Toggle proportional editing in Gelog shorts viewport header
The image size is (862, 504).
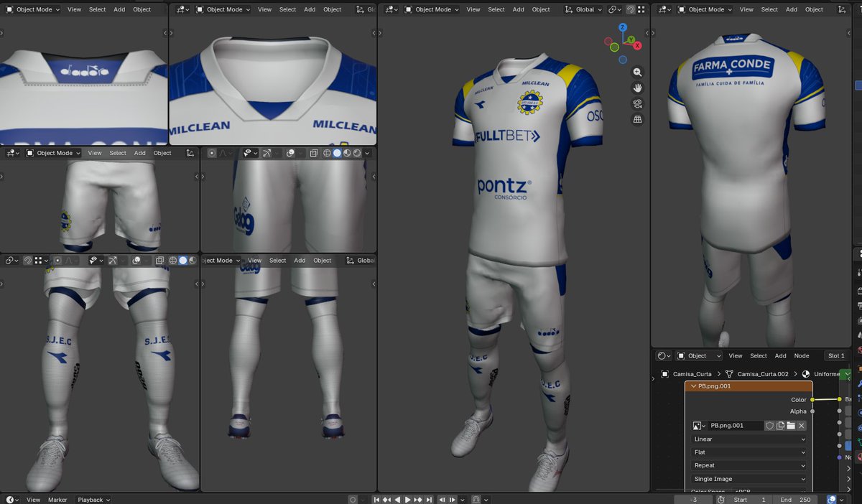click(213, 153)
